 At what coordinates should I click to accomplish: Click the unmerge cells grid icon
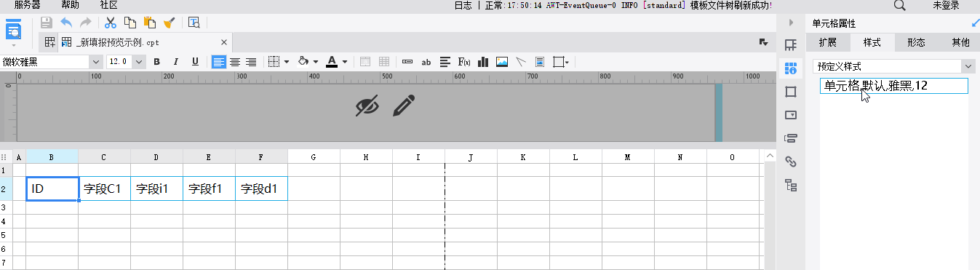point(384,62)
